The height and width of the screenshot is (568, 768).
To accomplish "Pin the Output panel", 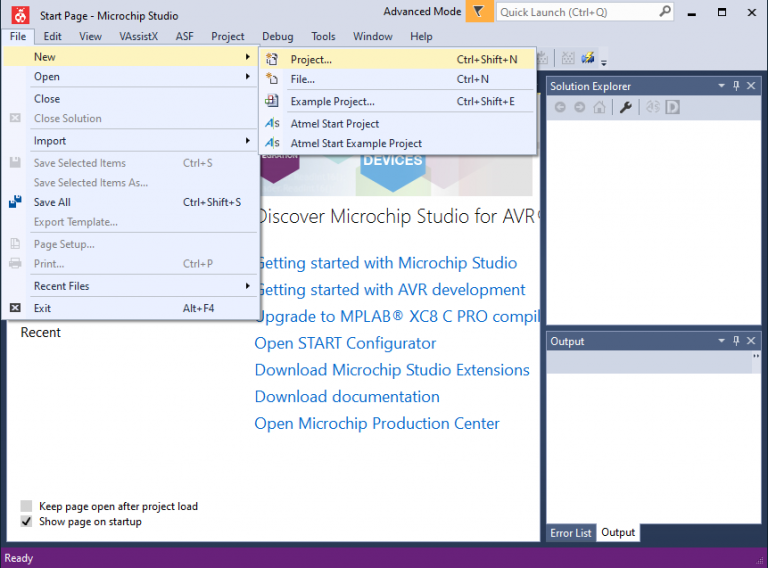I will [x=737, y=341].
